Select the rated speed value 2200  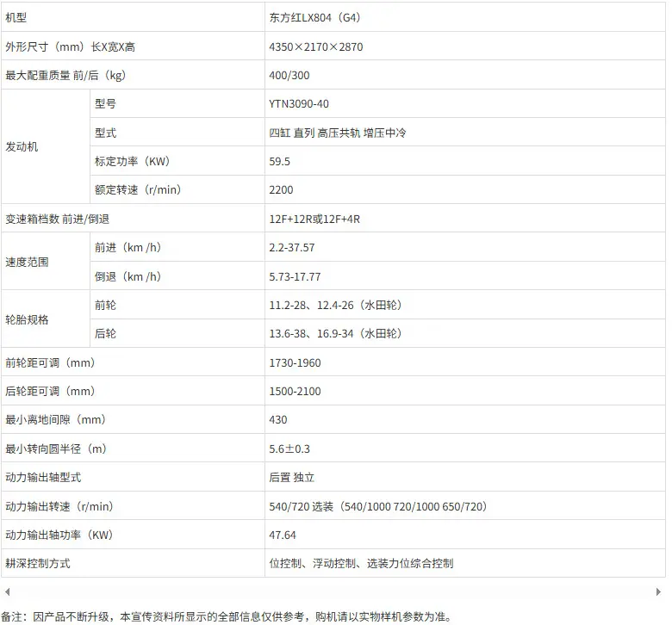(281, 189)
